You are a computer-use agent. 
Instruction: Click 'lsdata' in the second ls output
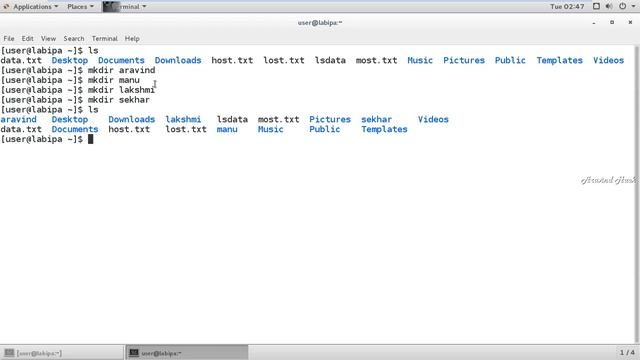232,119
